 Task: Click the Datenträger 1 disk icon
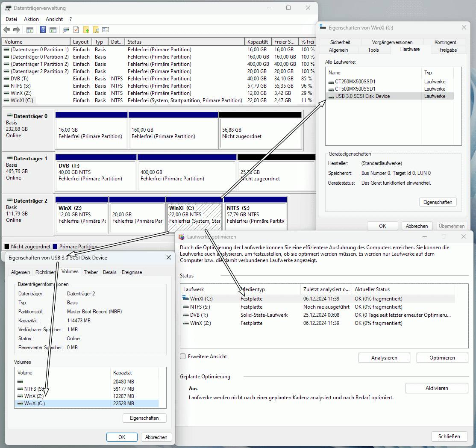[10, 158]
